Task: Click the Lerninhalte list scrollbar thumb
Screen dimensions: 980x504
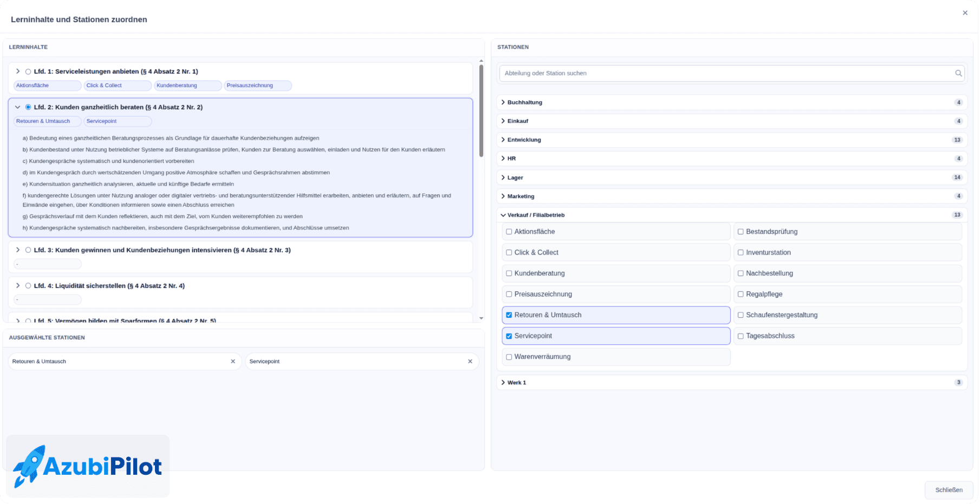Action: pyautogui.click(x=481, y=111)
